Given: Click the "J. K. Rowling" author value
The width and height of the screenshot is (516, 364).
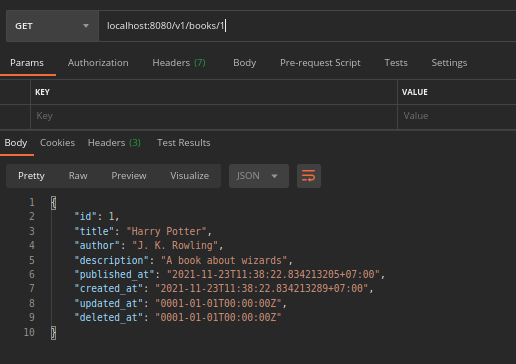Looking at the screenshot, I should (175, 246).
